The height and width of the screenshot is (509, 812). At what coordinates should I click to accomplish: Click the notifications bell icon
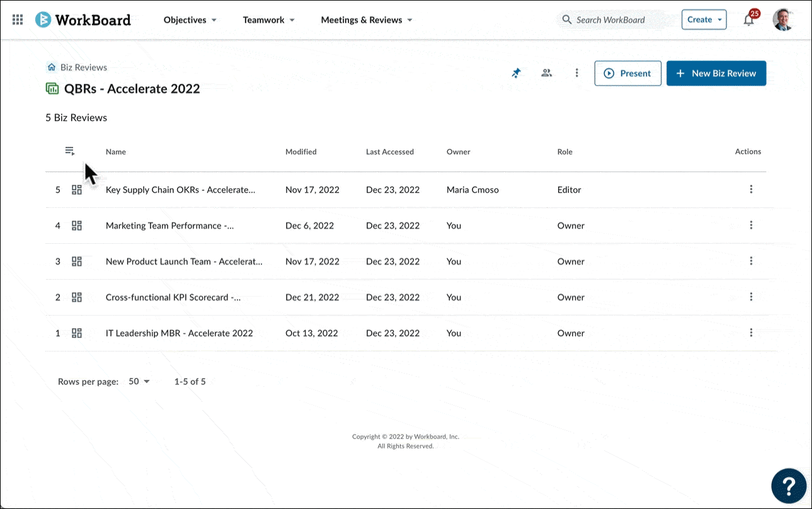coord(749,20)
